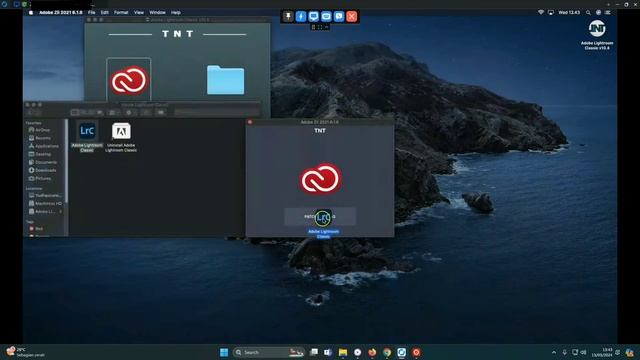Select Recents in Finder sidebar
The width and height of the screenshot is (640, 360).
pos(40,138)
